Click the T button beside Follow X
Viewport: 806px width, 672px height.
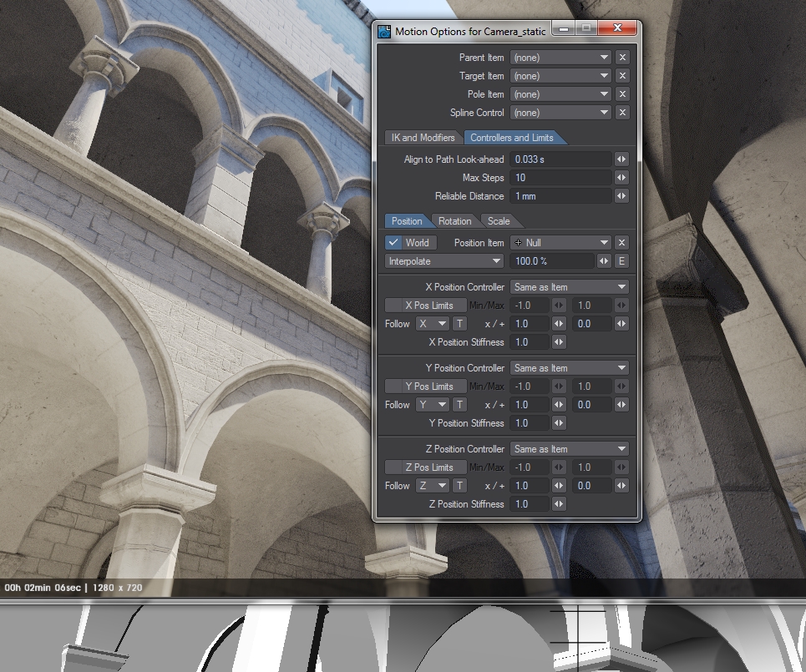pyautogui.click(x=459, y=324)
